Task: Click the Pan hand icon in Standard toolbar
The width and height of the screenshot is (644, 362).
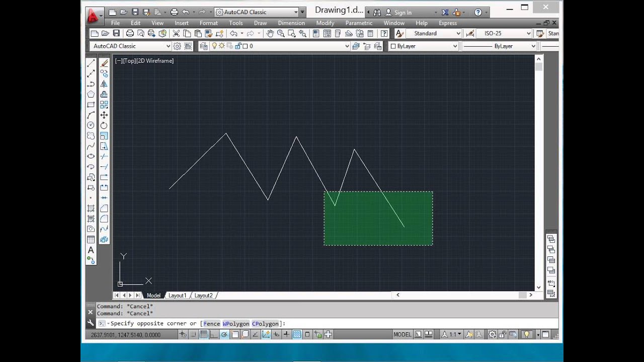Action: click(x=270, y=33)
